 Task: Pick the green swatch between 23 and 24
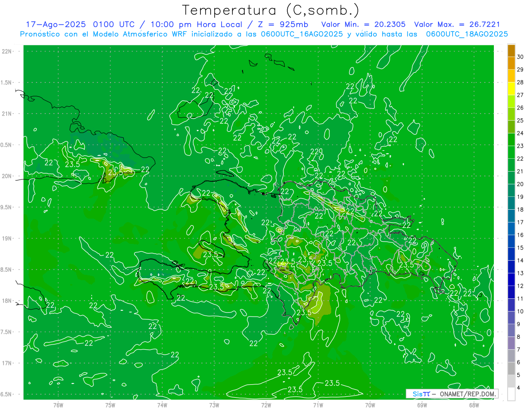tap(511, 140)
